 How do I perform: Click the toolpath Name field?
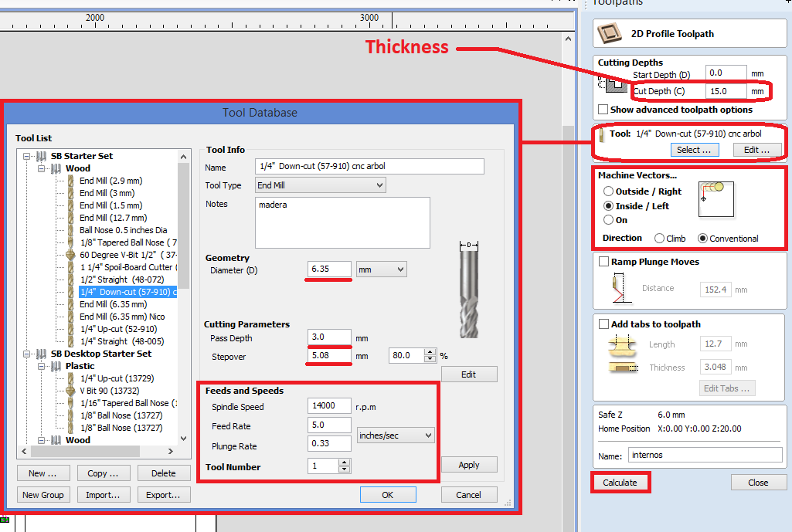click(705, 455)
